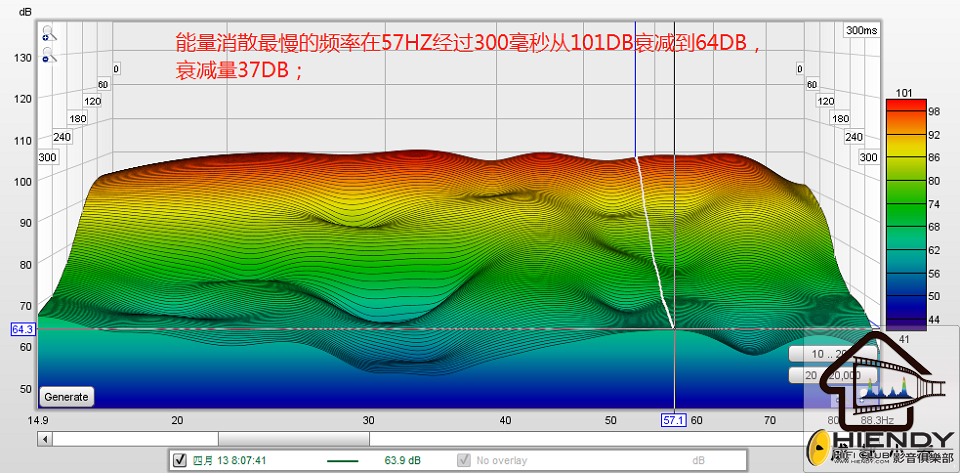Set frequency range with 20 .. 20,000 button
The height and width of the screenshot is (473, 960).
pos(833,375)
